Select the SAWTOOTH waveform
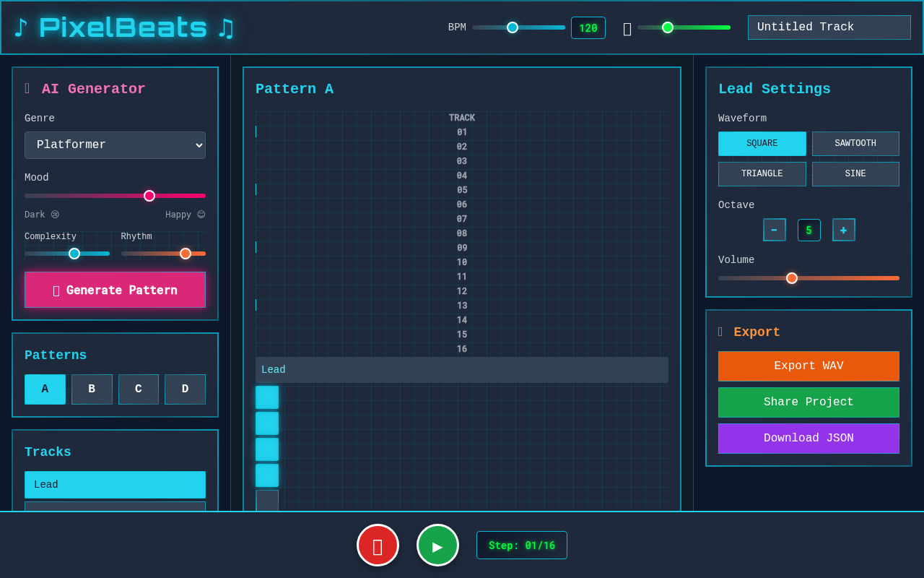This screenshot has width=924, height=578. click(855, 143)
